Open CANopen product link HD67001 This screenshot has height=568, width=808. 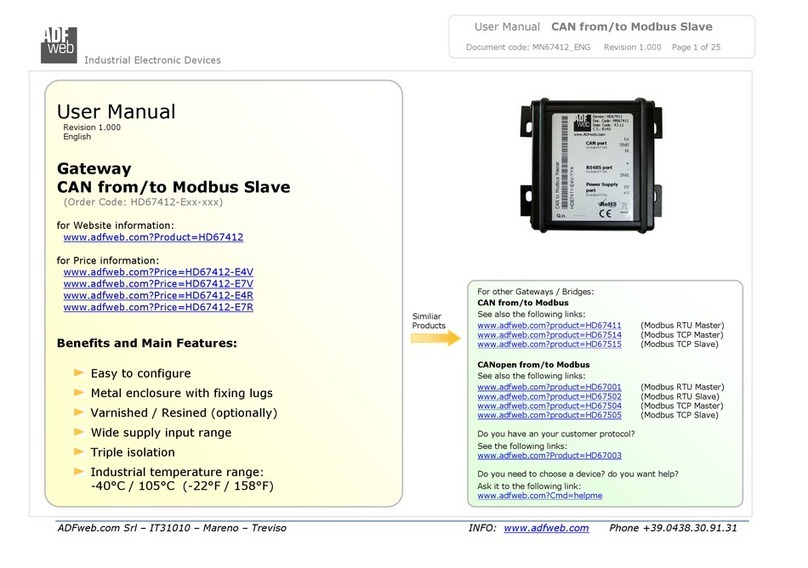tap(549, 387)
